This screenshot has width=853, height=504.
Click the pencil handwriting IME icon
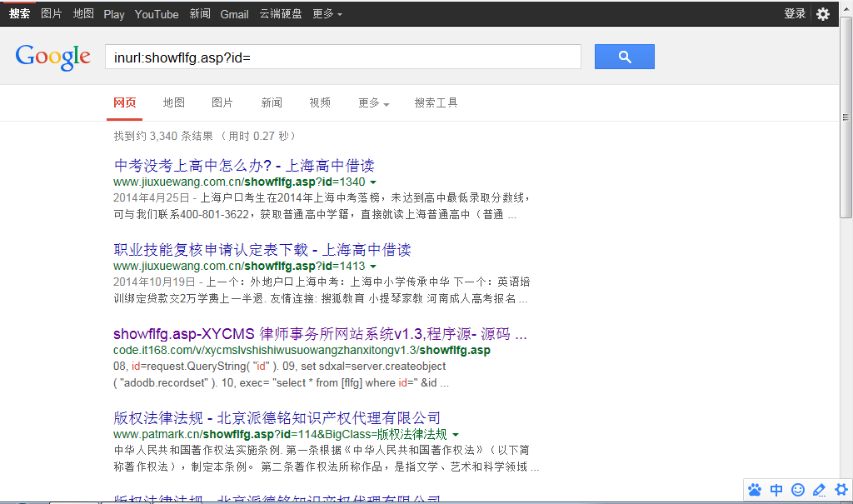pos(820,490)
